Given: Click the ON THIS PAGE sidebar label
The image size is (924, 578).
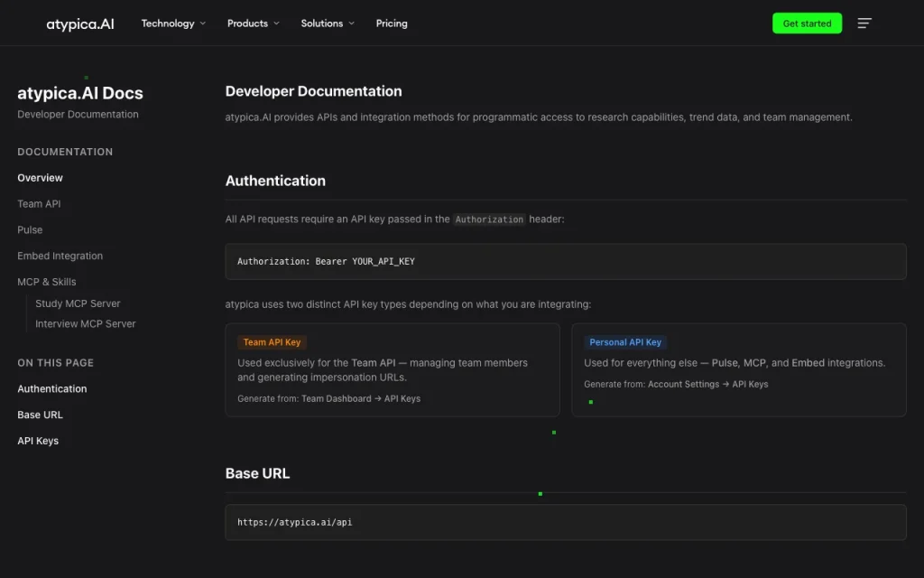Looking at the screenshot, I should 55,363.
